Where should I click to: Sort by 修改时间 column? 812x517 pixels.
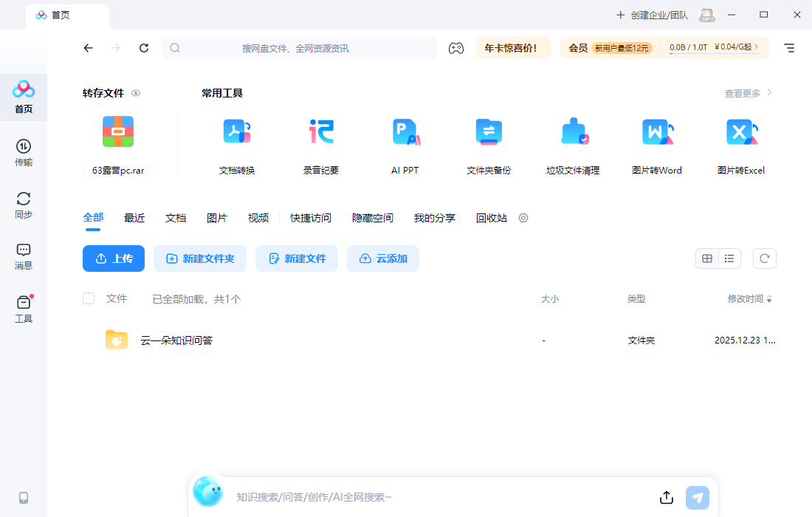[749, 299]
